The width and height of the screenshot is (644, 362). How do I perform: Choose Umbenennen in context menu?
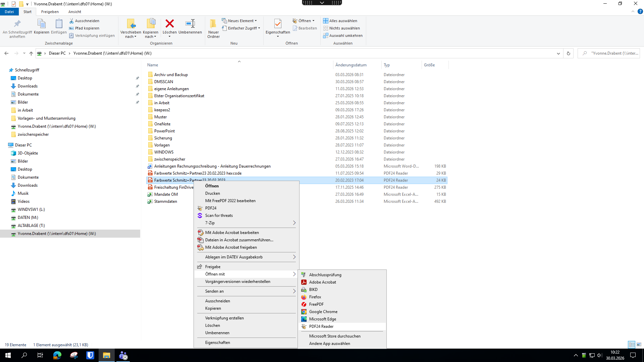pos(217,333)
